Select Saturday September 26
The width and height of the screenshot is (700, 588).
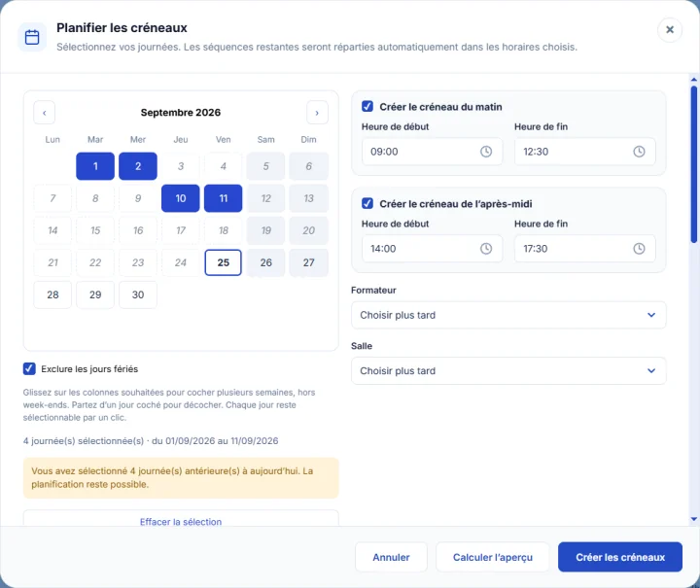(x=265, y=262)
